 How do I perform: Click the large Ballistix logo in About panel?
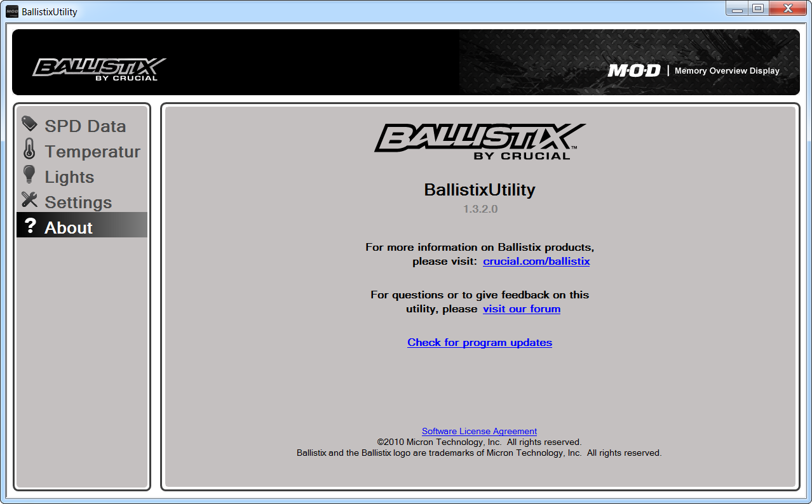pos(479,142)
